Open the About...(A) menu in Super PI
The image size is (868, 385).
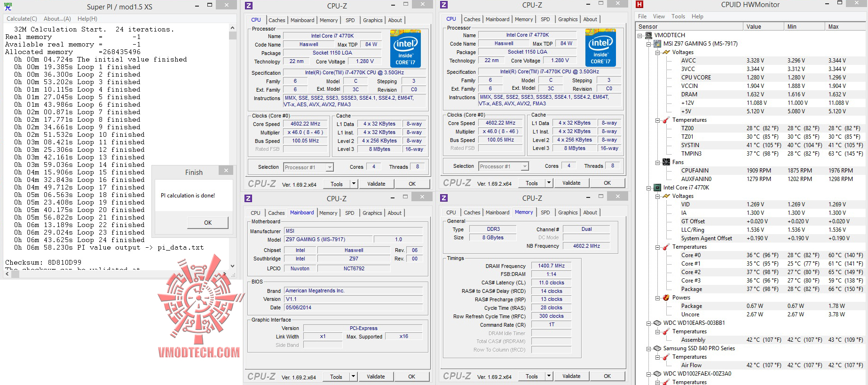pos(57,19)
